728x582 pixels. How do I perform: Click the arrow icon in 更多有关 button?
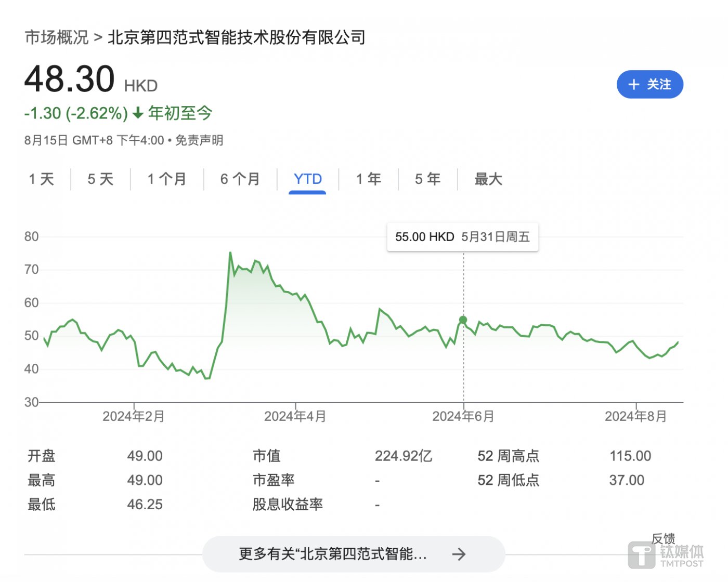[x=458, y=554]
